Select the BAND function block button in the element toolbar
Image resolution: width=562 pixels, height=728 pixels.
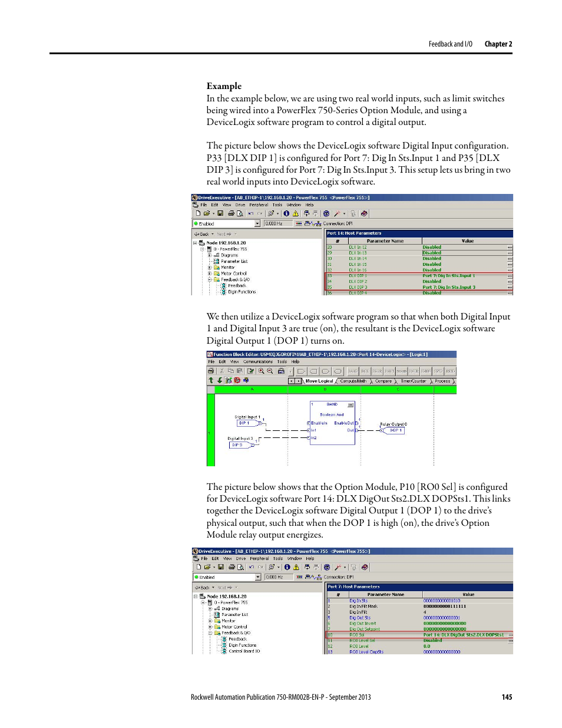tap(352, 371)
